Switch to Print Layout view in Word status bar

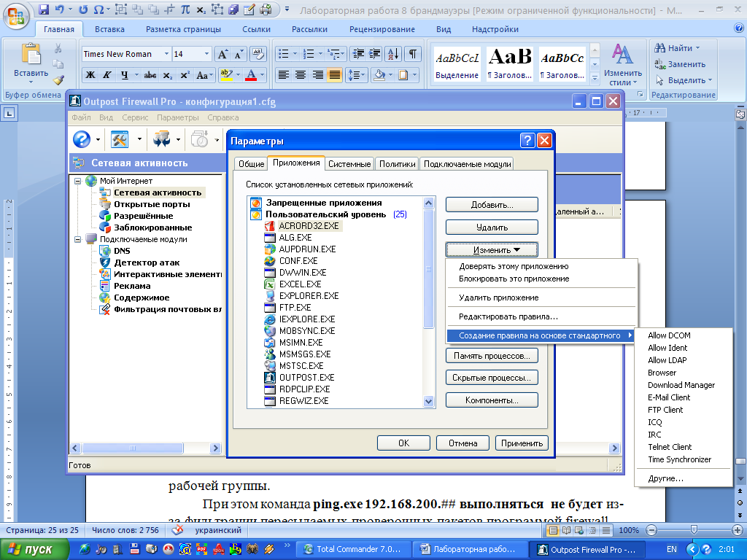point(553,530)
